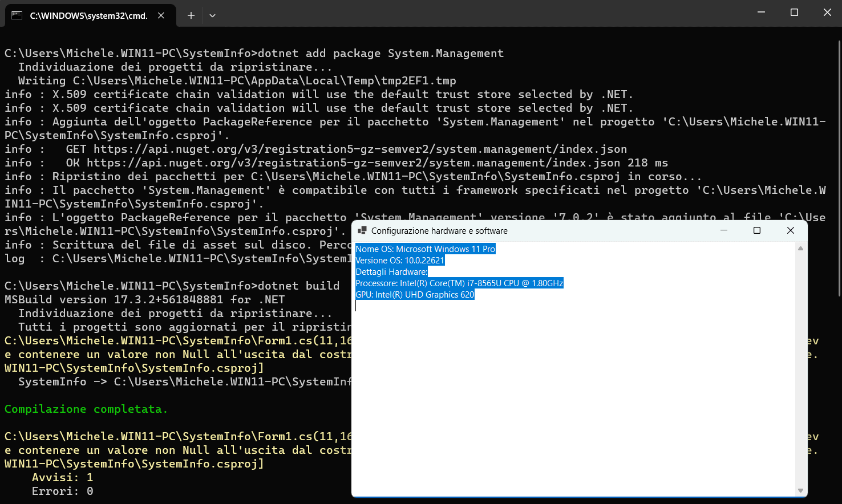This screenshot has width=842, height=504.
Task: Click the cmd icon in the terminal tab
Action: pos(17,15)
